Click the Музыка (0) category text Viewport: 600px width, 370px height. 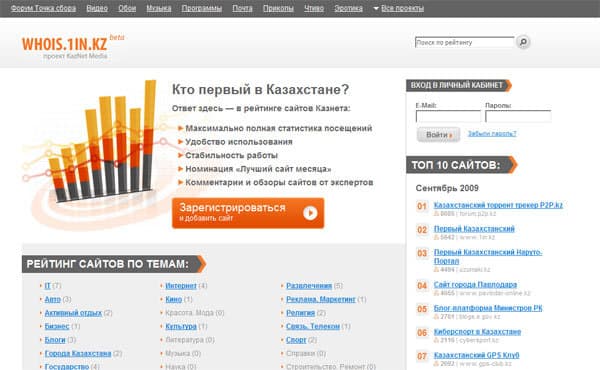click(183, 354)
